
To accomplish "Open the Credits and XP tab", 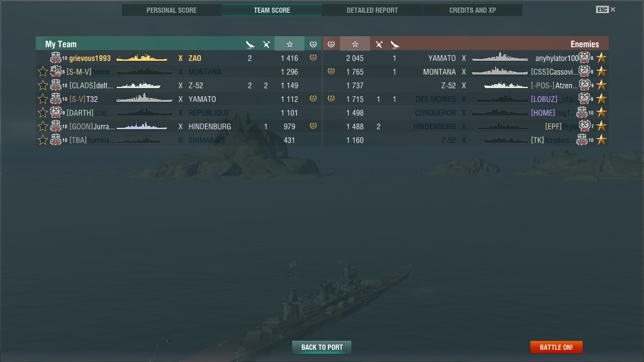I will (473, 10).
